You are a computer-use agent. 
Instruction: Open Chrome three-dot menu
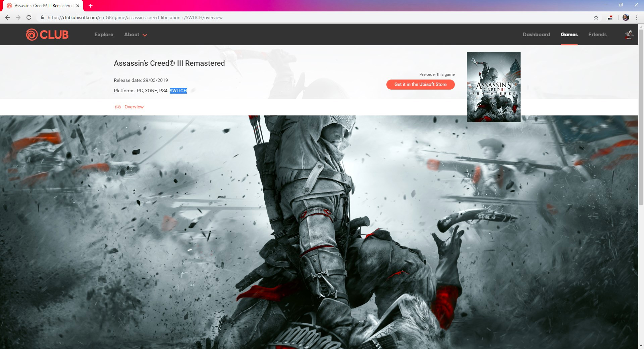[x=637, y=17]
